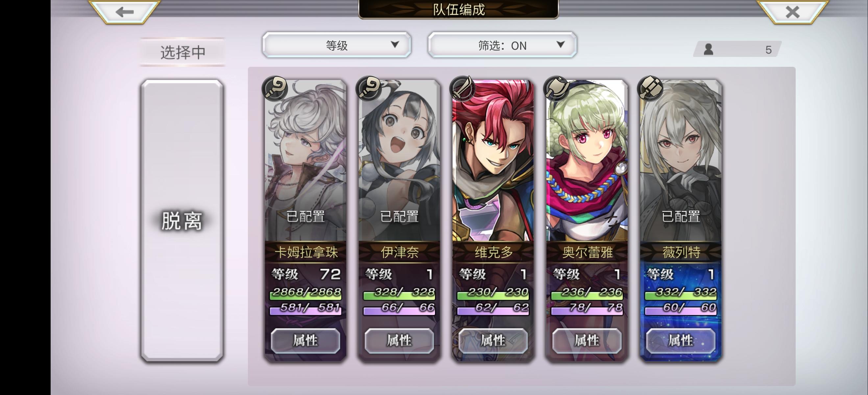Screen dimensions: 868x395
Task: Click the axe weapon icon on 奥尔蕾雅 card
Action: pyautogui.click(x=556, y=88)
